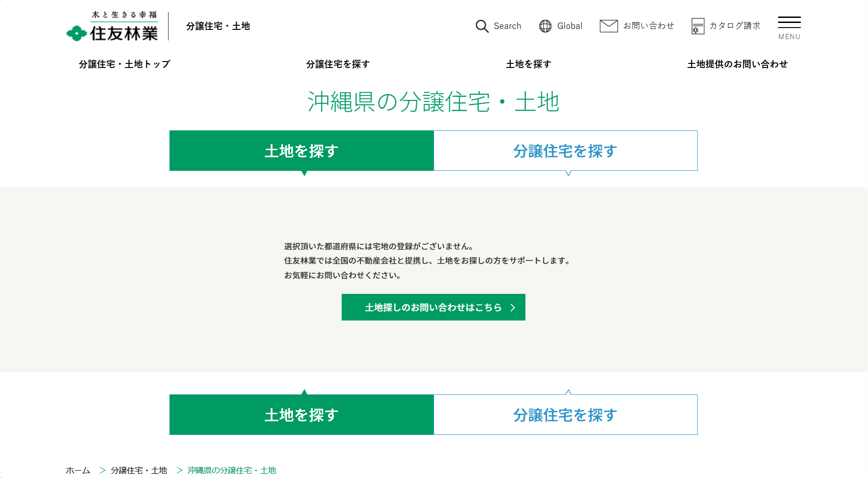Image resolution: width=868 pixels, height=478 pixels.
Task: Open 土地を探す navigation item
Action: (528, 64)
